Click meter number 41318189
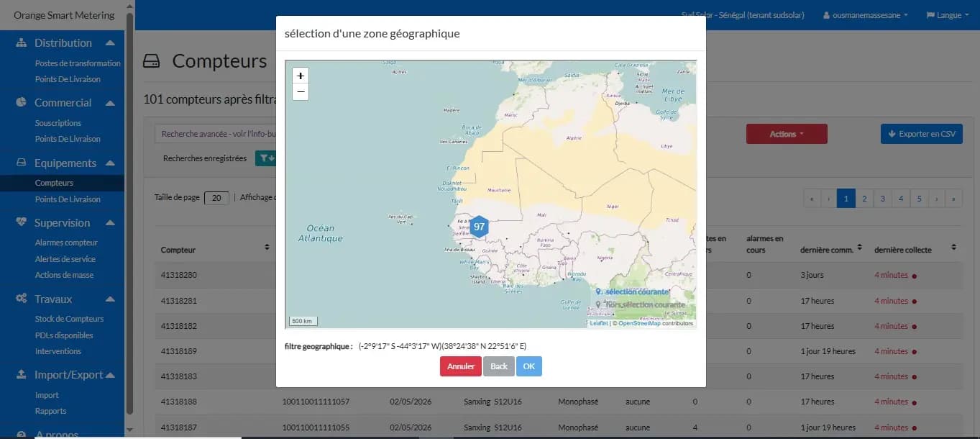 point(179,351)
